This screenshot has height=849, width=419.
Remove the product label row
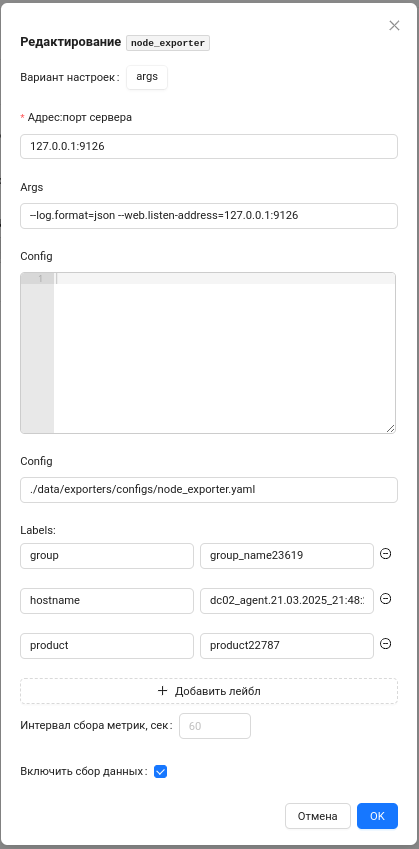(x=385, y=644)
